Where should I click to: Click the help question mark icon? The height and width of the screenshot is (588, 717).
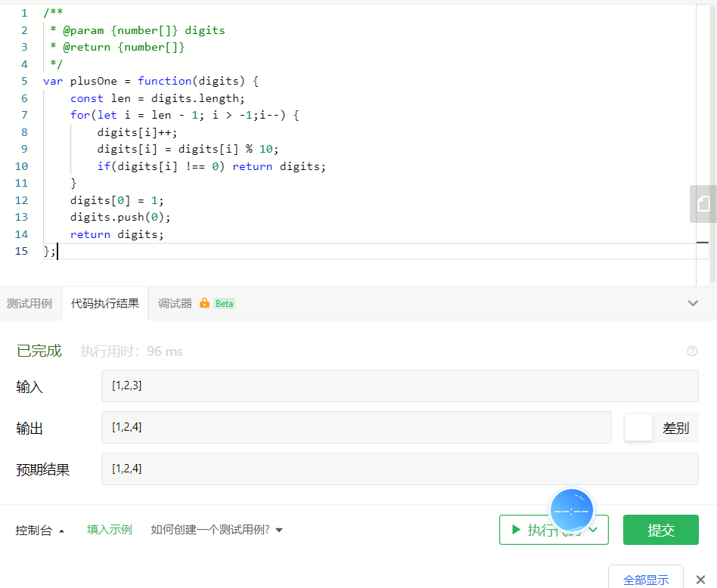tap(692, 351)
